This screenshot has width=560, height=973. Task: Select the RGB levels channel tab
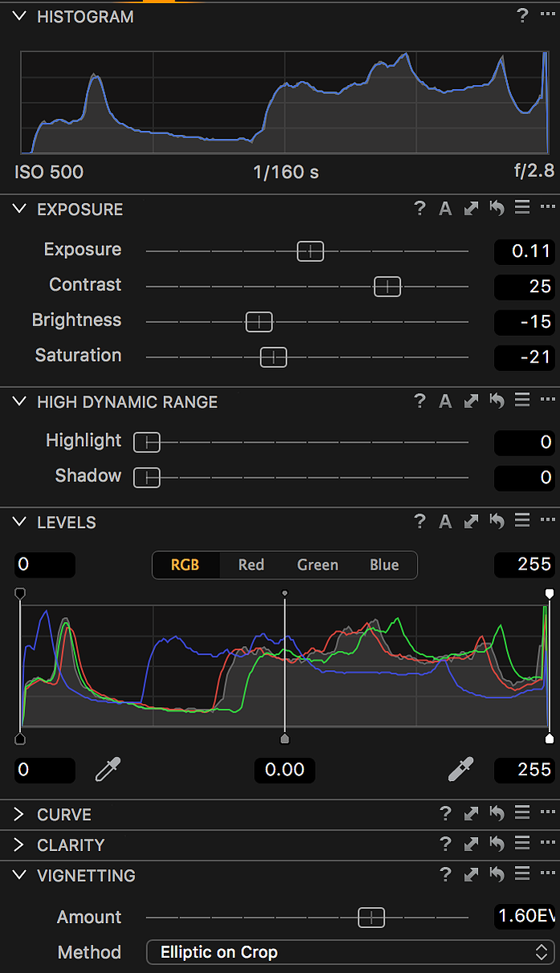185,565
